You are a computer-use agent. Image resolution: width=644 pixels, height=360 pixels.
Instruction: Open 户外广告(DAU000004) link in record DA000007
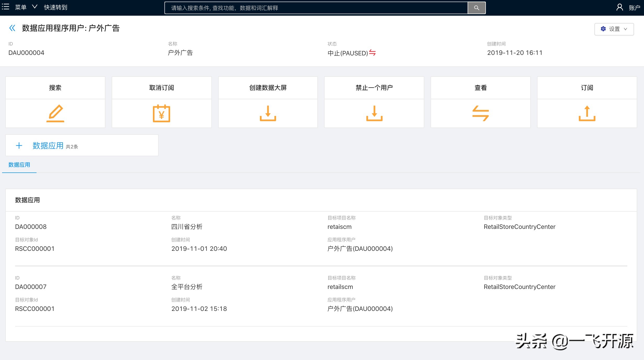(360, 309)
